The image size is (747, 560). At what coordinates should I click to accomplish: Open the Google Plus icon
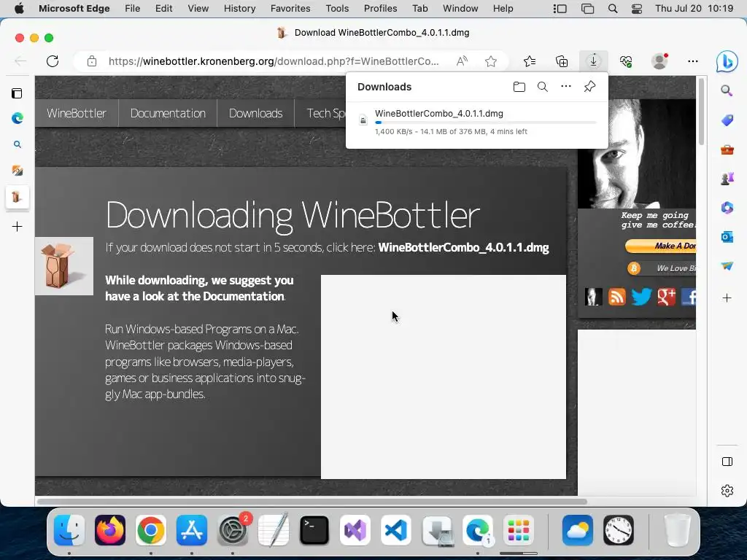667,297
